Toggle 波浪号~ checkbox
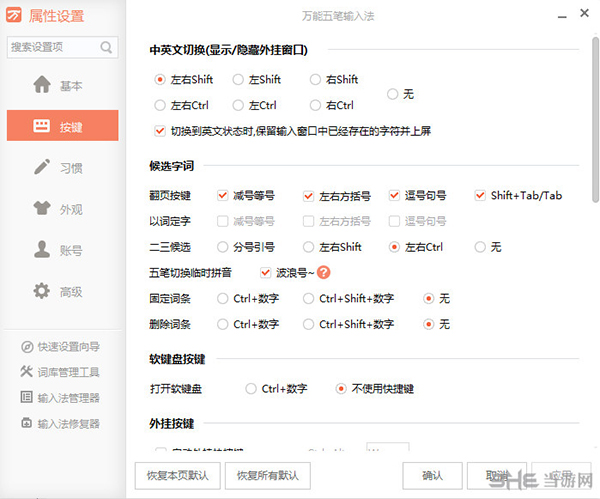Screen dimensions: 600x499 tap(265, 273)
